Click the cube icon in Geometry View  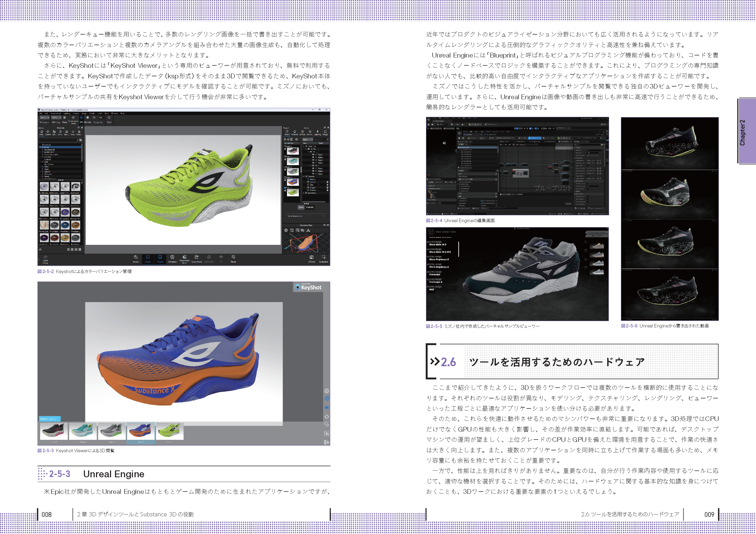pyautogui.click(x=292, y=230)
